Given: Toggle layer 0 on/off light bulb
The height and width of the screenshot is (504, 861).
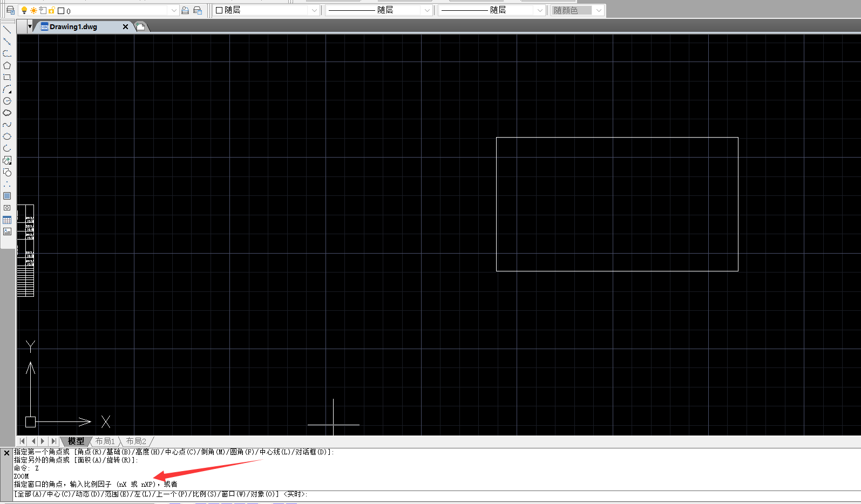Looking at the screenshot, I should 24,10.
